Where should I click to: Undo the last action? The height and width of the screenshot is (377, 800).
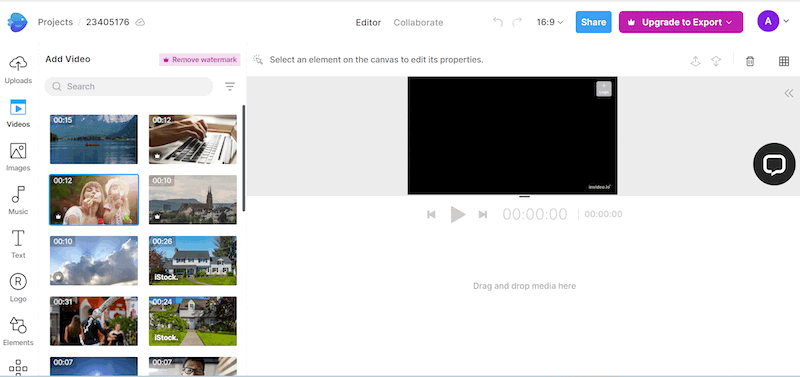tap(498, 22)
